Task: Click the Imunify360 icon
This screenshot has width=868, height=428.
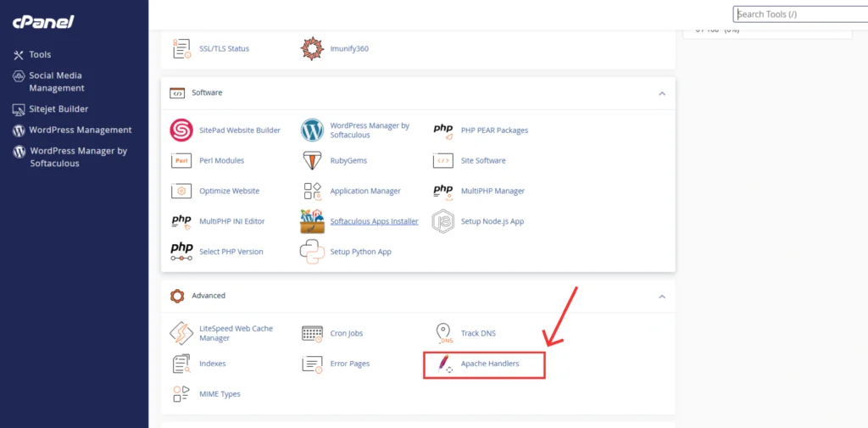Action: pyautogui.click(x=312, y=48)
